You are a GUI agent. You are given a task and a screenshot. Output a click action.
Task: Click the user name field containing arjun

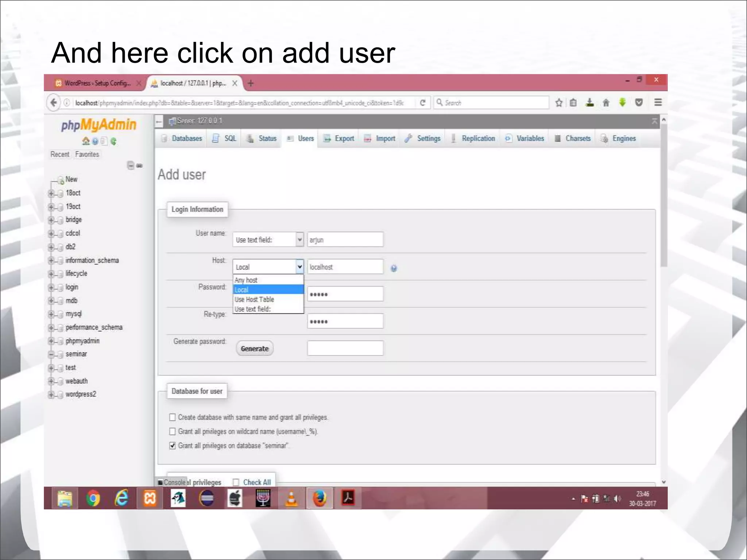345,240
